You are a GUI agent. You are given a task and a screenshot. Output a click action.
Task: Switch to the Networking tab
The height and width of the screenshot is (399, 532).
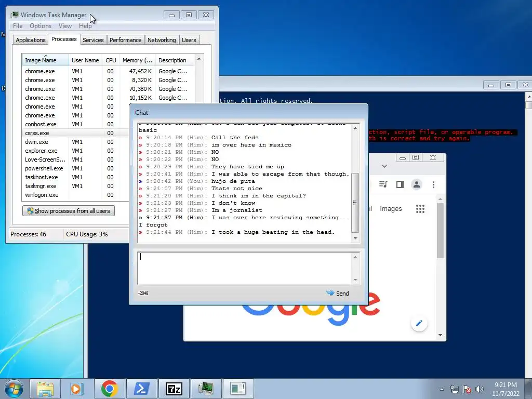(x=162, y=39)
